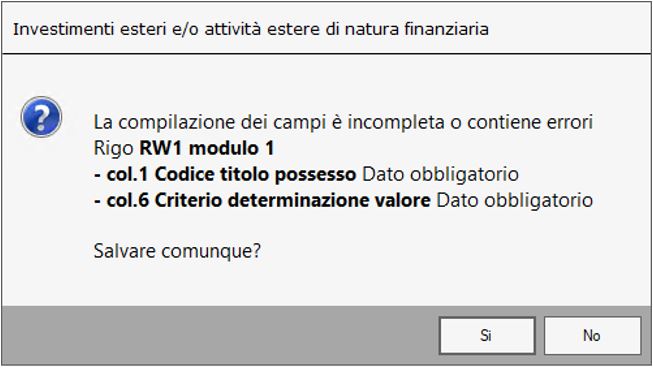This screenshot has width=653, height=369.
Task: Click the word 'Rigo' in the message
Action: click(x=114, y=149)
